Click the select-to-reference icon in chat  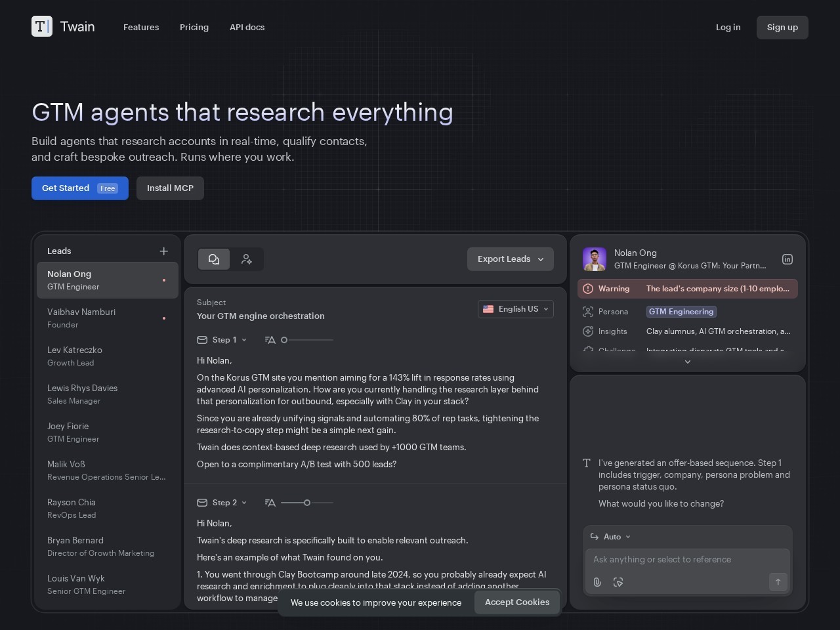(x=618, y=582)
